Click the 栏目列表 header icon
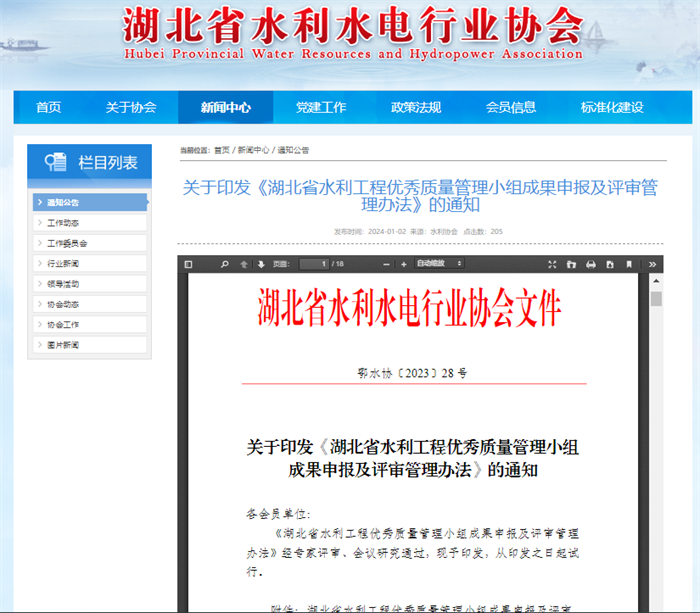 (x=56, y=162)
